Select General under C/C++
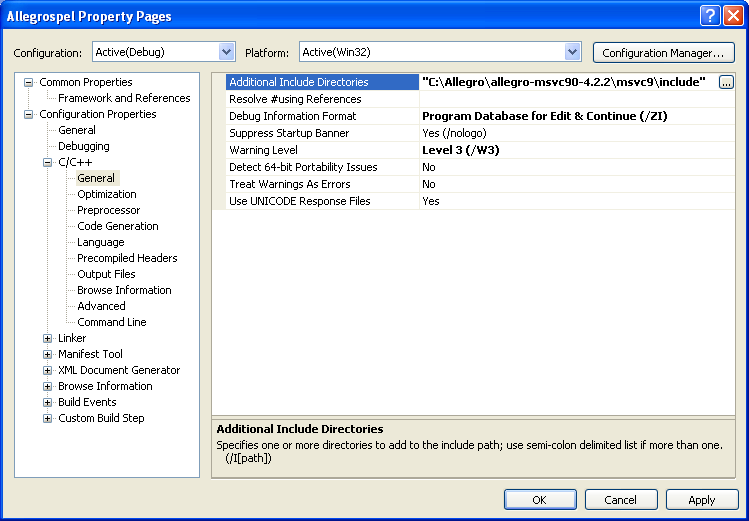749x521 pixels. pyautogui.click(x=96, y=178)
